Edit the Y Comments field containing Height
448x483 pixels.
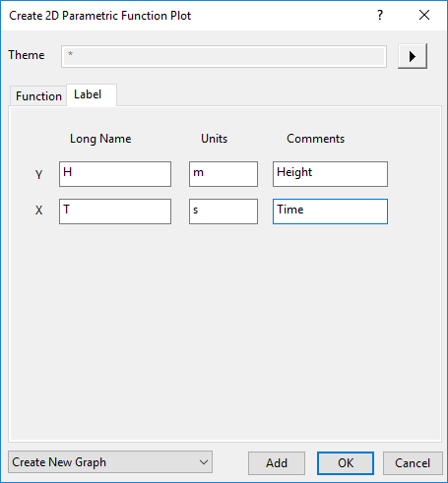pyautogui.click(x=330, y=174)
